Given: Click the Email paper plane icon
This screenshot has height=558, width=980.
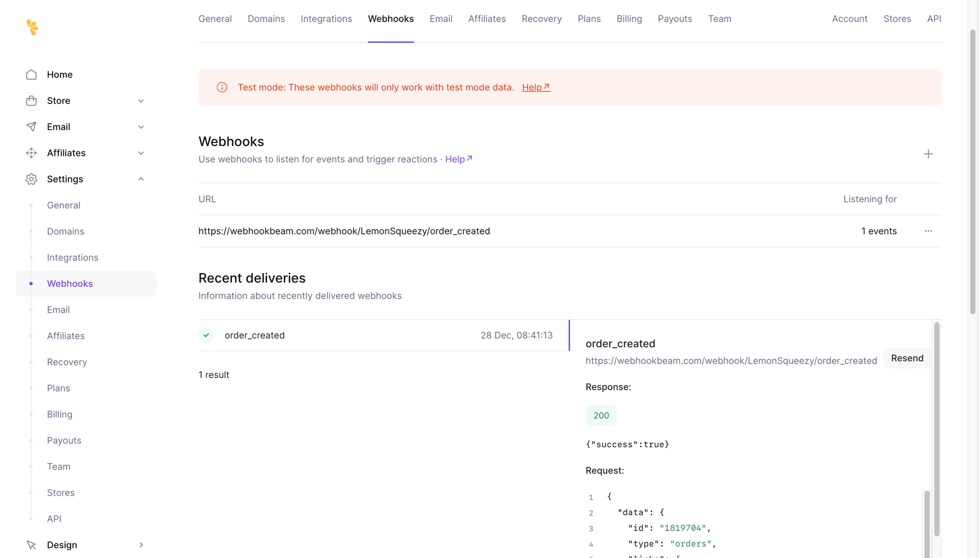Looking at the screenshot, I should tap(31, 127).
